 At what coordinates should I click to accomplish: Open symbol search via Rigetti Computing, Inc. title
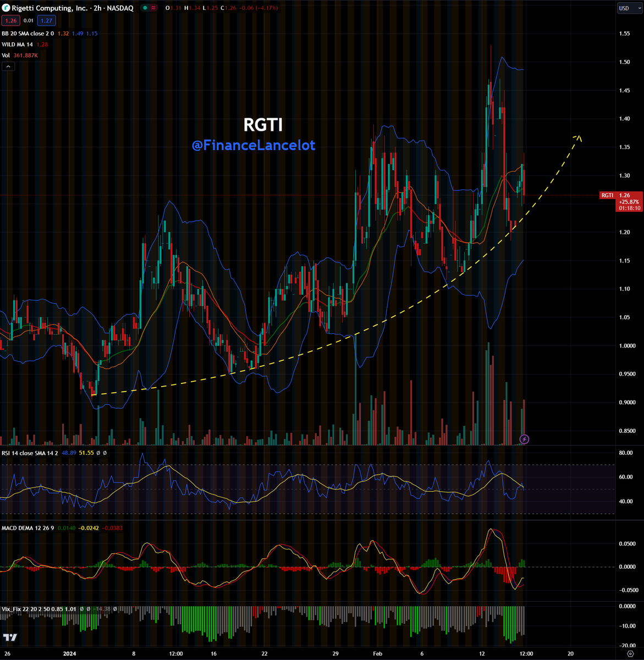tap(49, 8)
